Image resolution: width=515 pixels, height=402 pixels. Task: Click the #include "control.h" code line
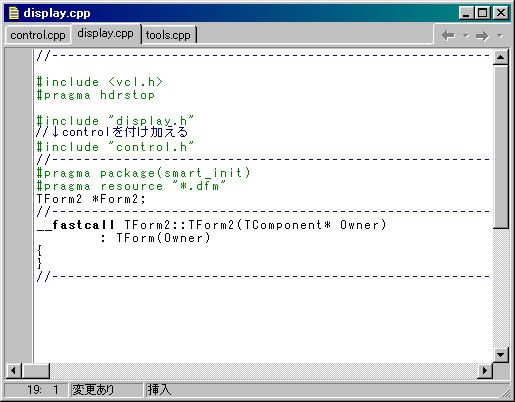115,147
